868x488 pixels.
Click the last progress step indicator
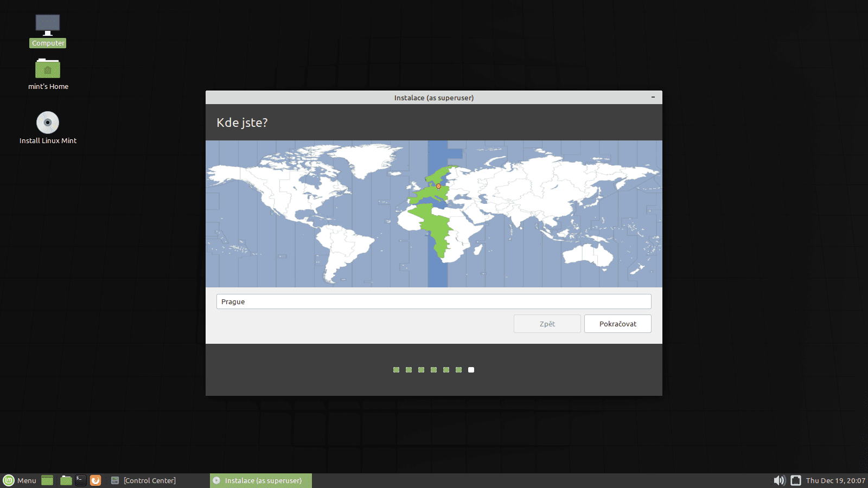(x=470, y=369)
